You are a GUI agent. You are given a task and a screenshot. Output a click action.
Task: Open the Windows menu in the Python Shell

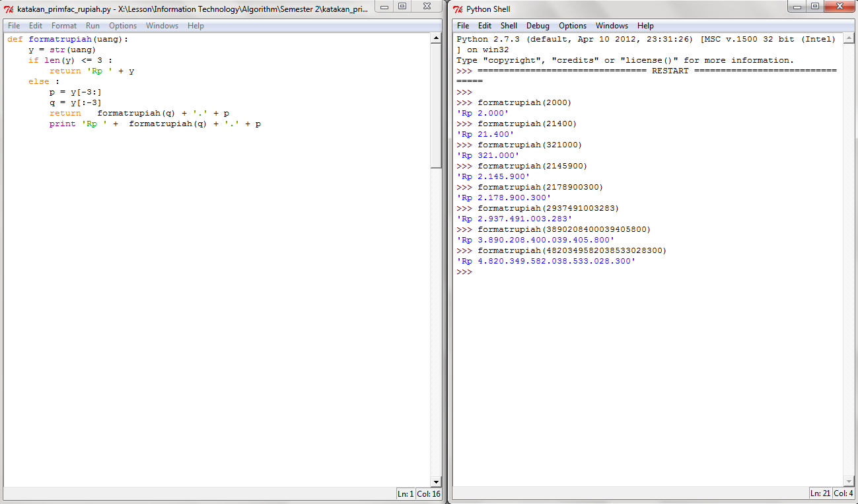pyautogui.click(x=612, y=26)
